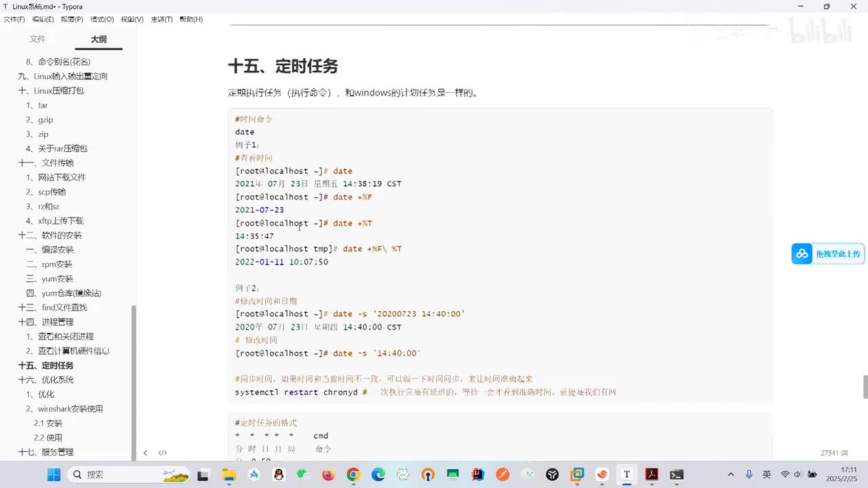The image size is (868, 488).
Task: Open the Wi-Fi network tray icon
Action: click(x=785, y=474)
